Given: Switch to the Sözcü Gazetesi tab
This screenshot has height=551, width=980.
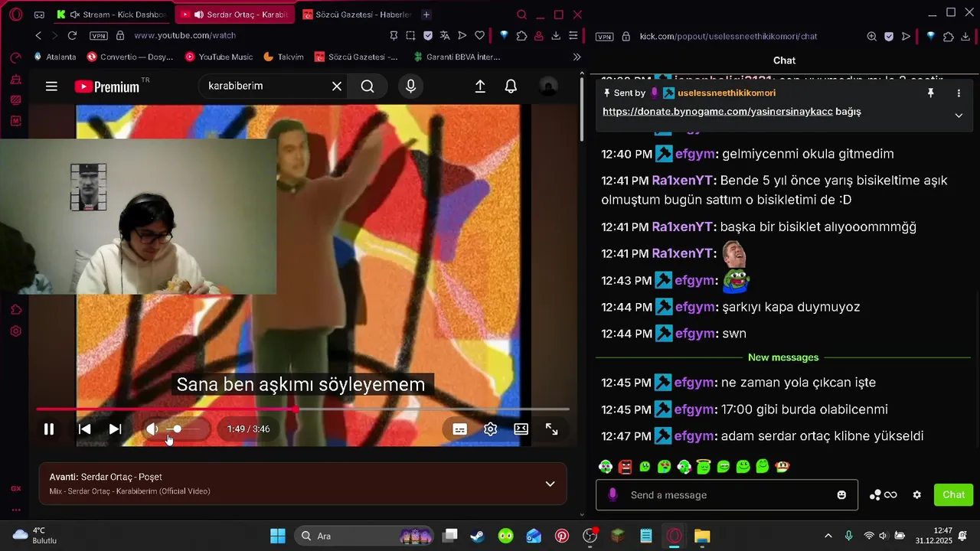Looking at the screenshot, I should (x=358, y=15).
